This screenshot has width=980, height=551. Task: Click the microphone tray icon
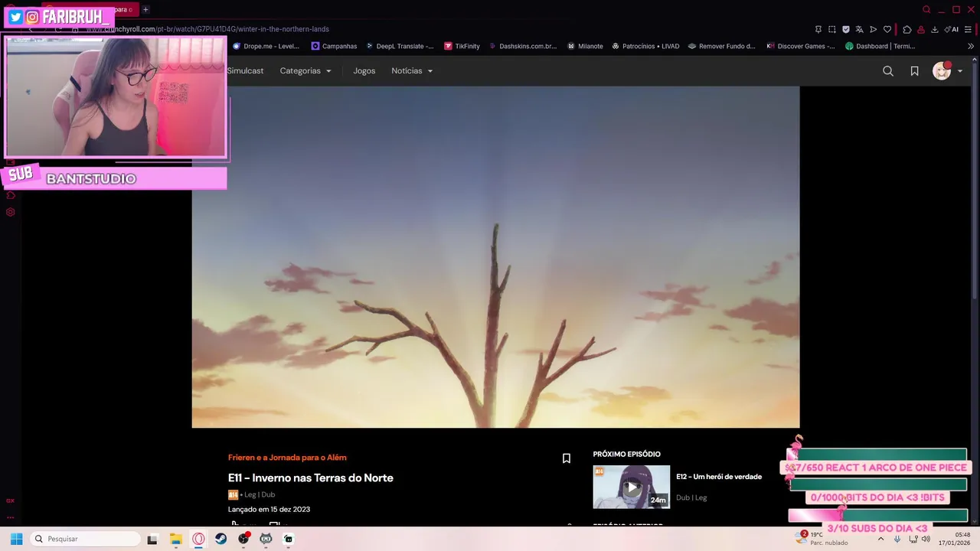(897, 539)
